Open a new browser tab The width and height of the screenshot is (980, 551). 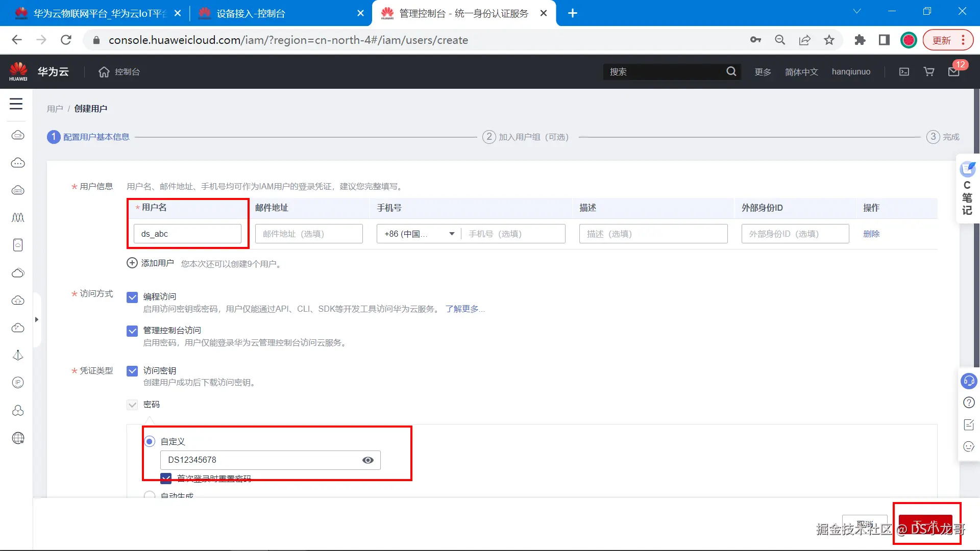tap(573, 13)
